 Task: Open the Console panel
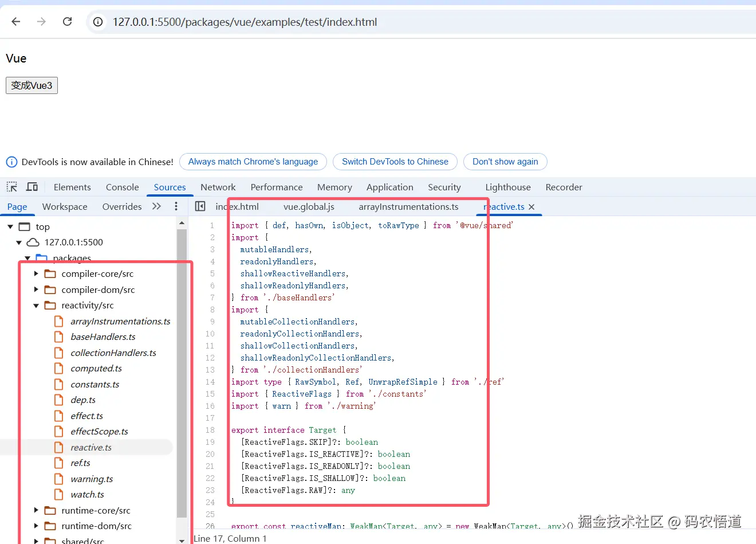pos(123,187)
